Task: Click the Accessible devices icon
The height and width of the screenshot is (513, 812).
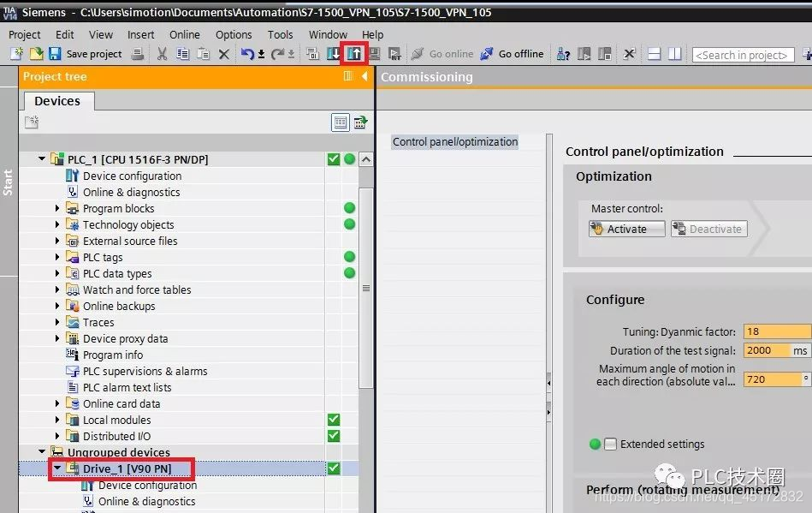Action: point(563,53)
